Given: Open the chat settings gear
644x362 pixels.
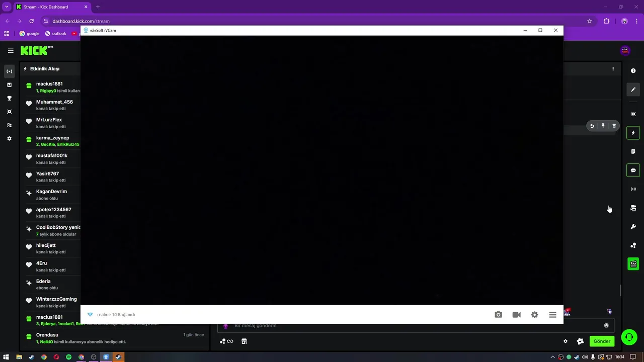Looking at the screenshot, I should pos(565,341).
